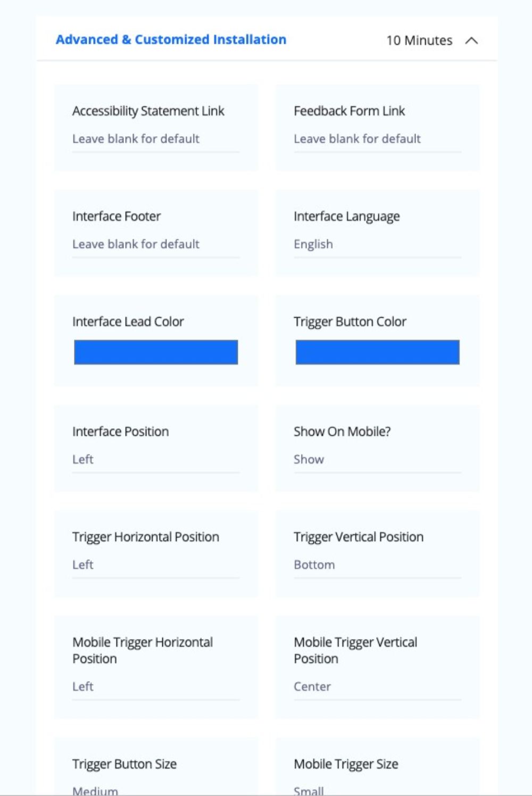The height and width of the screenshot is (796, 532).
Task: Click Advanced & Customized Installation heading
Action: pyautogui.click(x=171, y=39)
